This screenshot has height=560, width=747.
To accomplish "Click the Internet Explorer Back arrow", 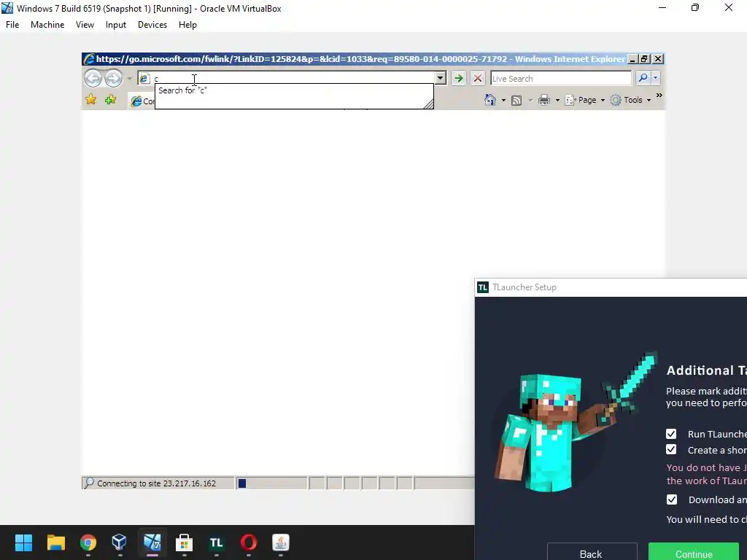I will coord(93,78).
